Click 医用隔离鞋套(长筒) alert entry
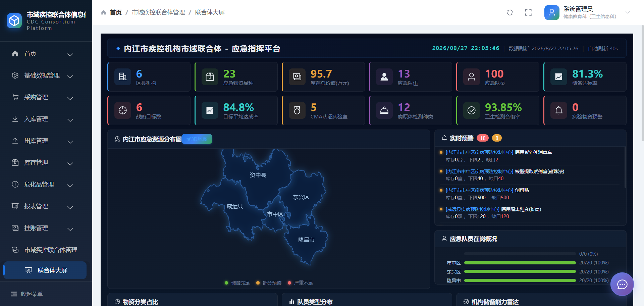 click(x=529, y=213)
